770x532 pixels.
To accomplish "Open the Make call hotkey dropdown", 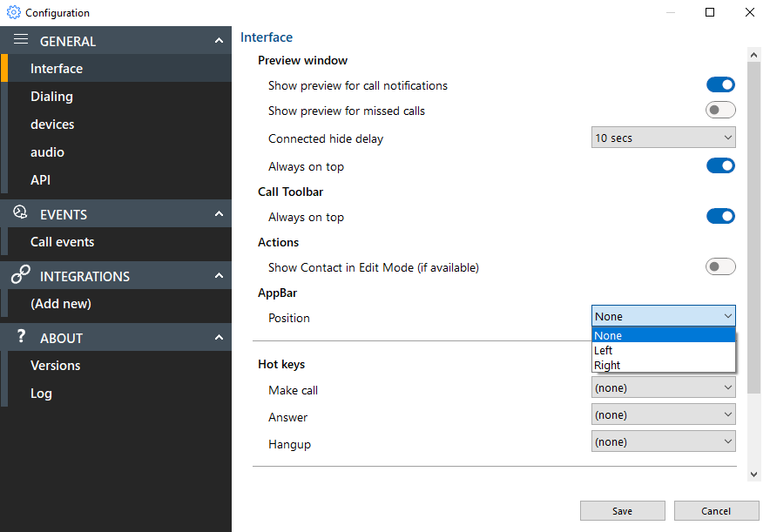I will pos(663,387).
